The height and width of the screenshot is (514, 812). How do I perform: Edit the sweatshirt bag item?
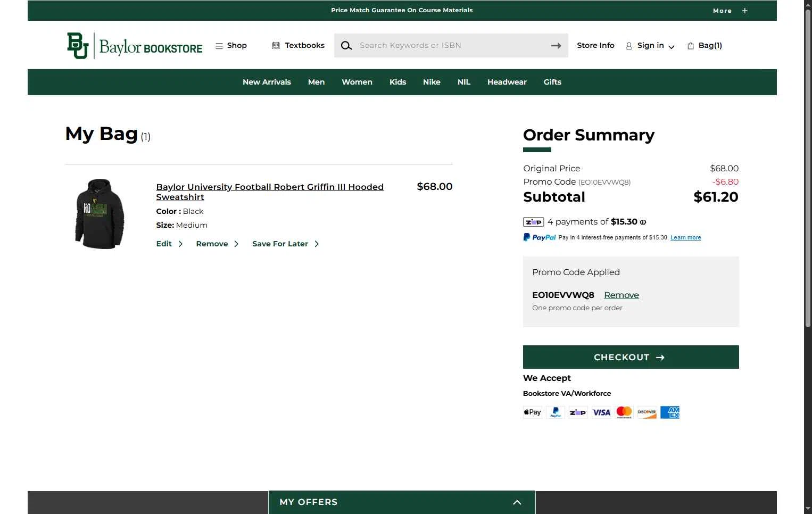[169, 244]
